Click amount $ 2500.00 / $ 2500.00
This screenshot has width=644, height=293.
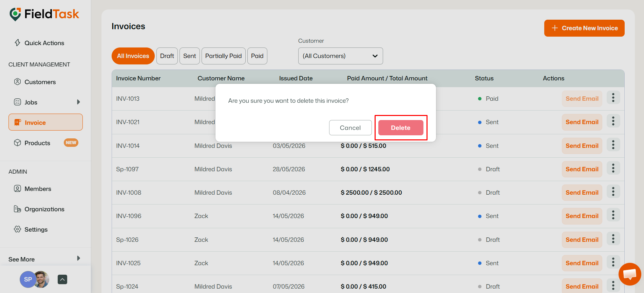(371, 193)
